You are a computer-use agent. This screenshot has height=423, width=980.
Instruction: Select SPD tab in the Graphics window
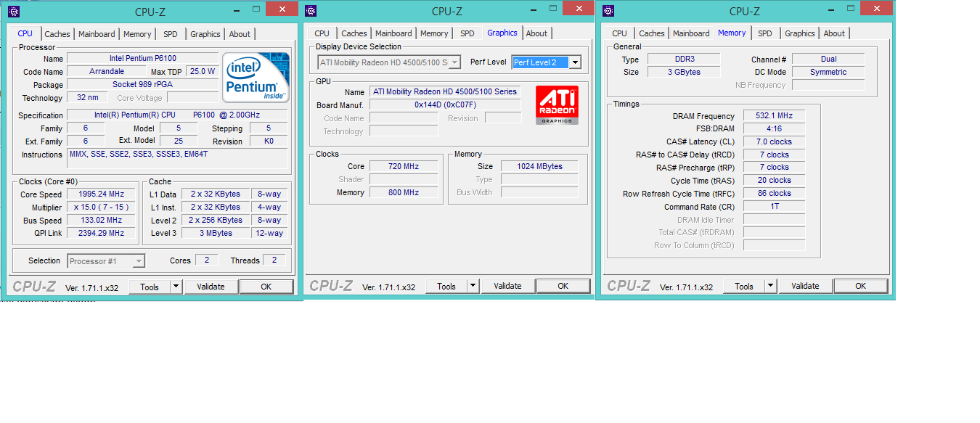coord(467,33)
